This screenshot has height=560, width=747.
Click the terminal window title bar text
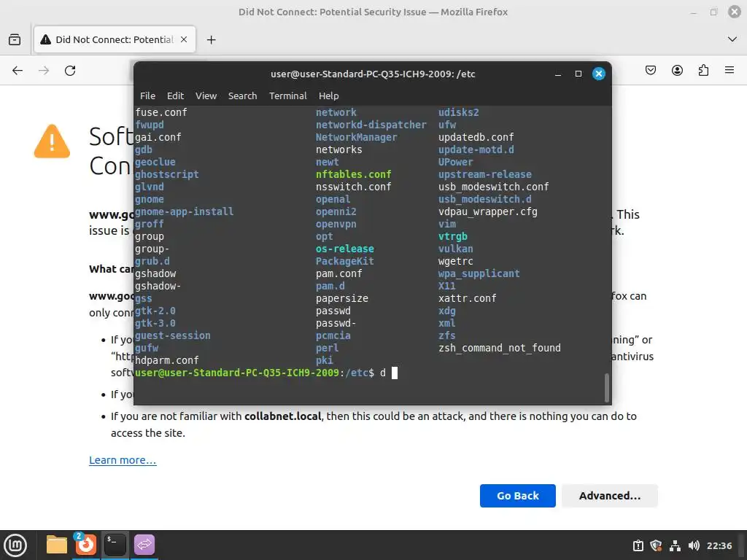pos(373,74)
